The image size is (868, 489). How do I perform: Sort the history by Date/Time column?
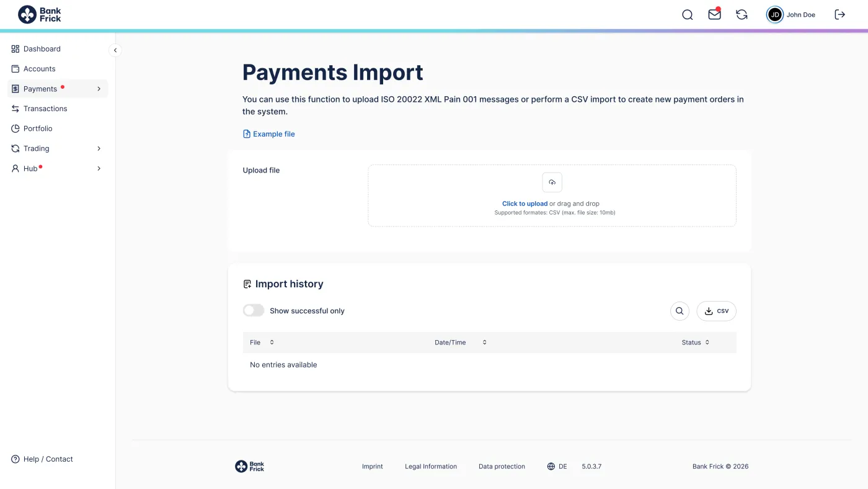point(461,343)
